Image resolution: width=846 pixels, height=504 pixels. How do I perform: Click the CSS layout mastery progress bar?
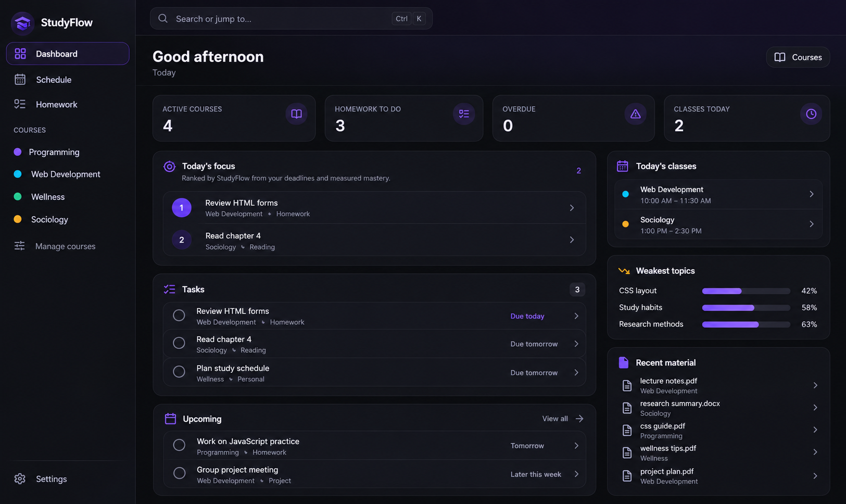(x=746, y=291)
